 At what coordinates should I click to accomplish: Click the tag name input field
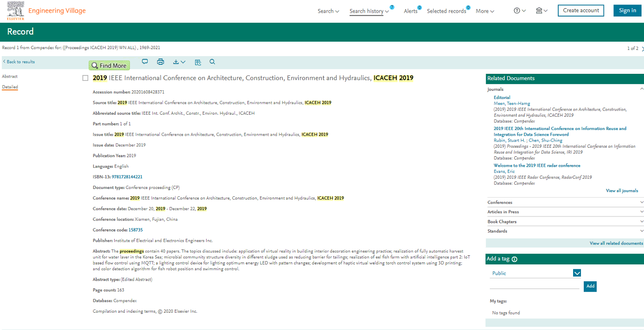[534, 284]
